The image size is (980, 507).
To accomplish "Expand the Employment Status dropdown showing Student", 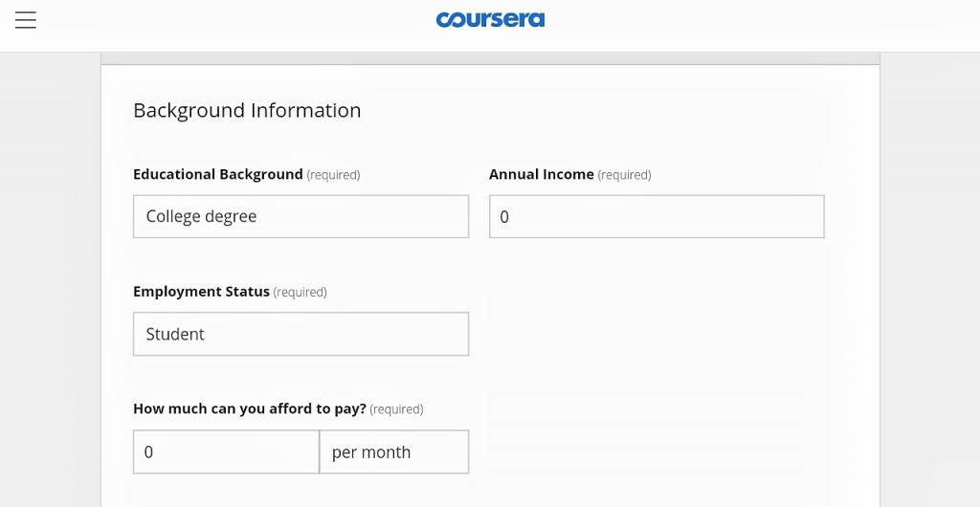I will click(301, 334).
